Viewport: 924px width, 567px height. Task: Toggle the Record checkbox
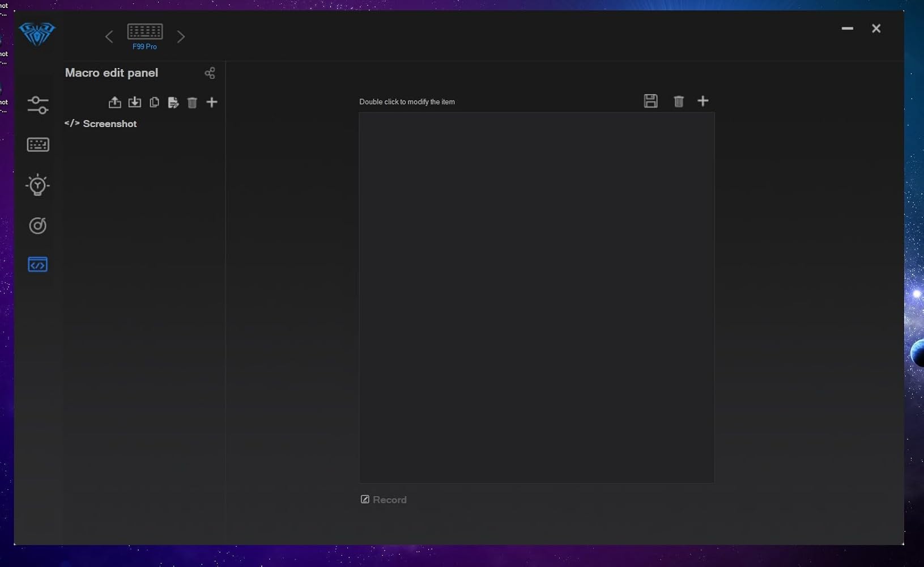point(365,500)
